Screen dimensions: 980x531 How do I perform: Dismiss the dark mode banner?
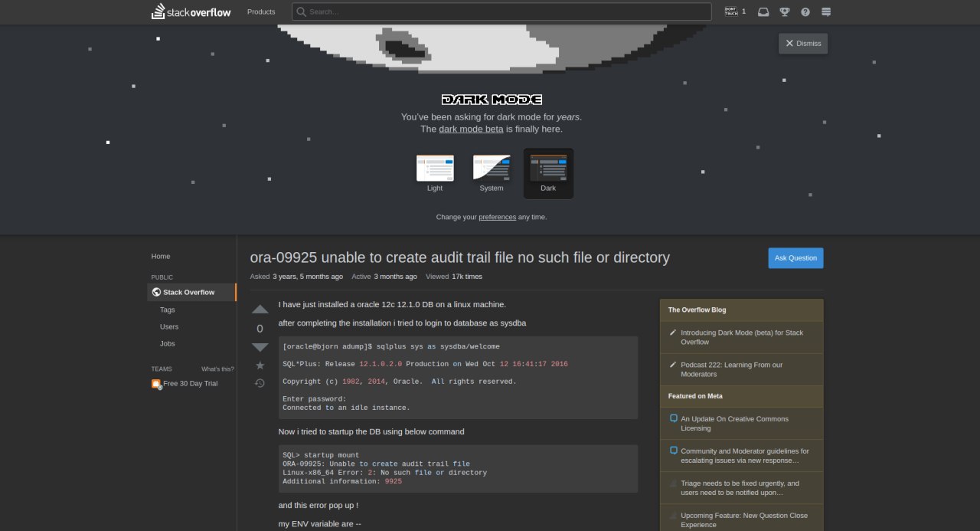803,44
